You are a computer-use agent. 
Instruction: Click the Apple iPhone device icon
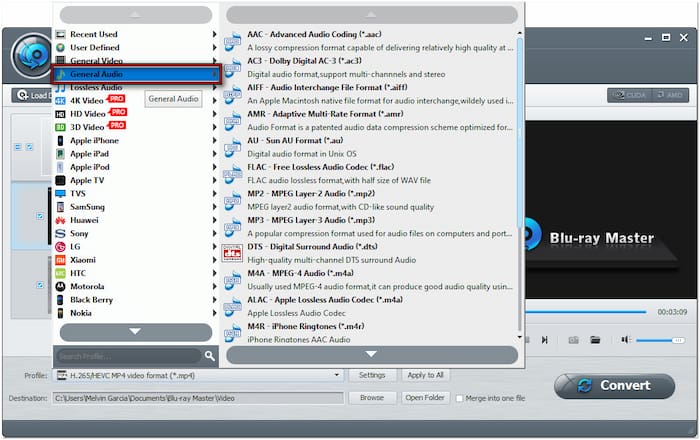pos(60,141)
